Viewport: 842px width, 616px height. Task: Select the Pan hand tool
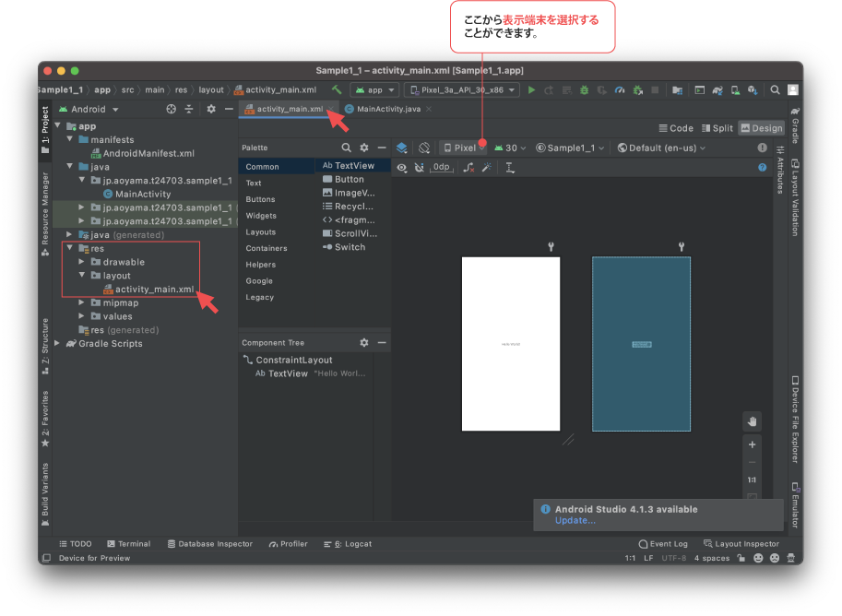click(752, 421)
